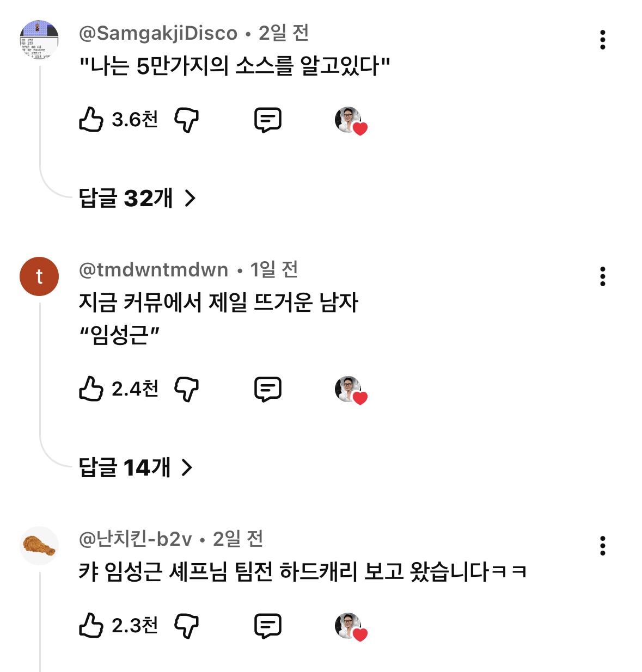Click the orange 't' profile avatar

pyautogui.click(x=39, y=276)
